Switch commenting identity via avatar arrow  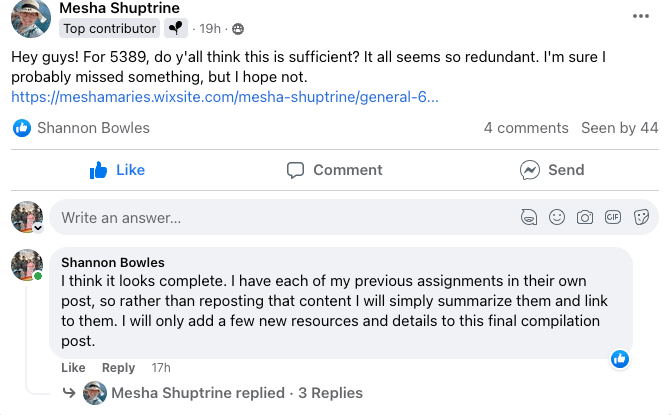(38, 228)
